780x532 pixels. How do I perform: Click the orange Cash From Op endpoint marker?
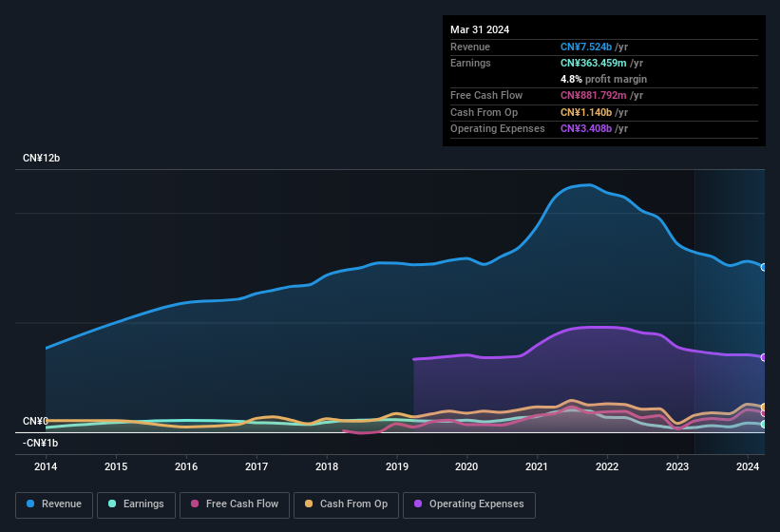(x=764, y=408)
